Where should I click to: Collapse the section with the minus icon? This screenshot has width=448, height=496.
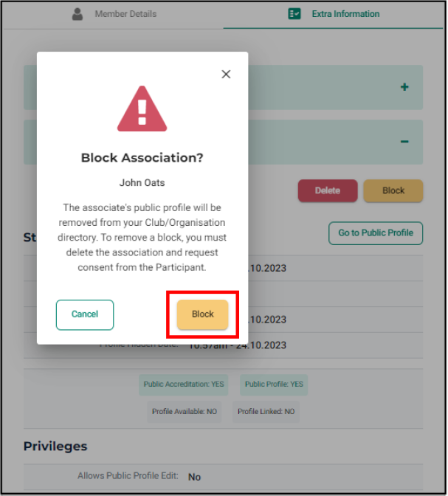click(x=404, y=142)
